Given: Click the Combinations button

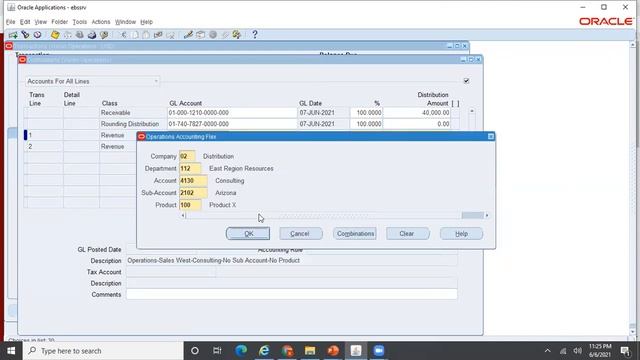Looking at the screenshot, I should click(355, 233).
